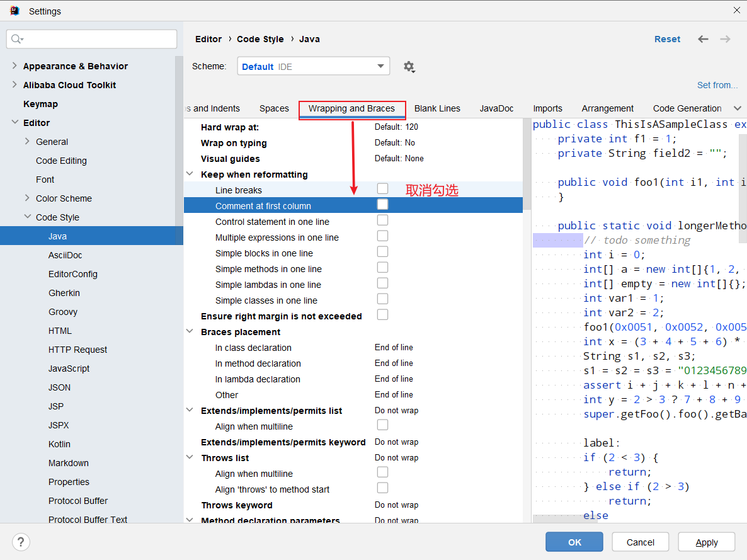The width and height of the screenshot is (747, 560).
Task: Click the Reset link
Action: pos(667,39)
